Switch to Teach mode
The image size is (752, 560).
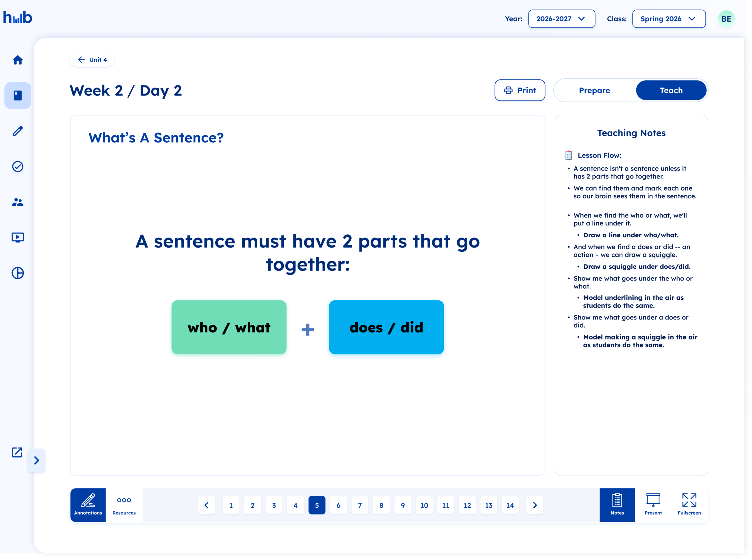671,90
